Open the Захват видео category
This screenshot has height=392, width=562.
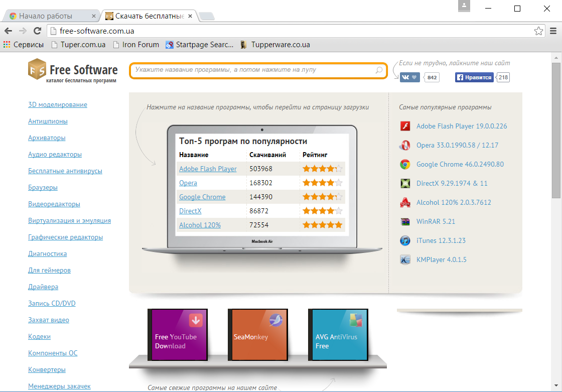point(48,320)
